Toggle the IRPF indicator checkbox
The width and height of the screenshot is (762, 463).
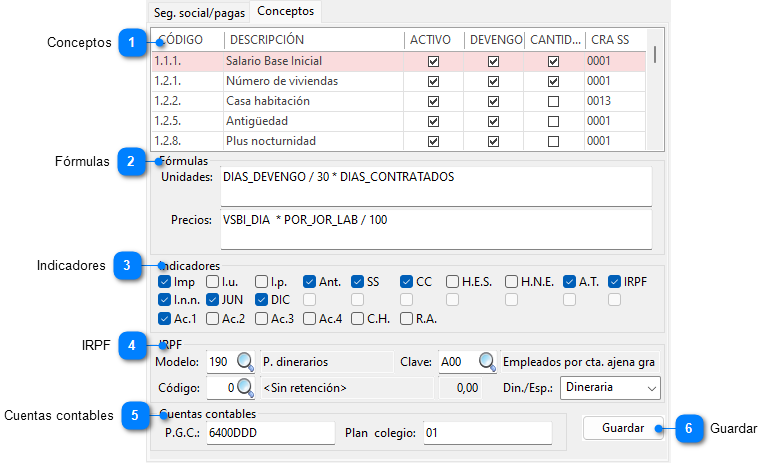615,282
